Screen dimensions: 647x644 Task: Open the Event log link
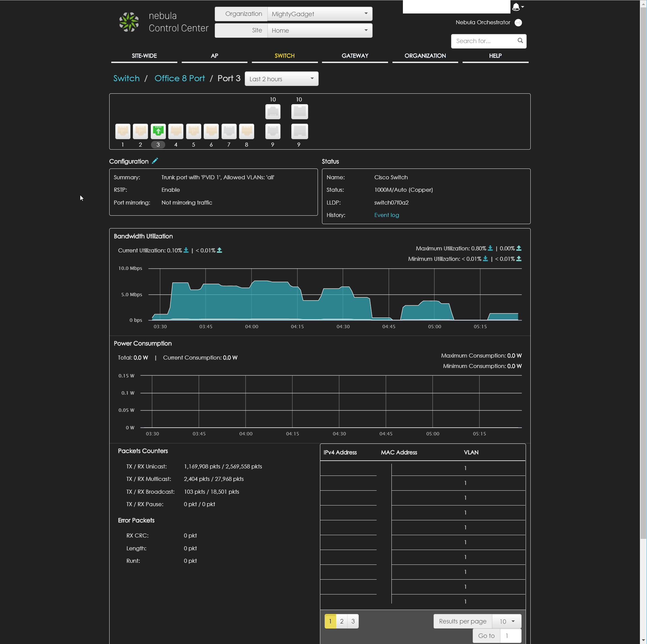pos(386,215)
